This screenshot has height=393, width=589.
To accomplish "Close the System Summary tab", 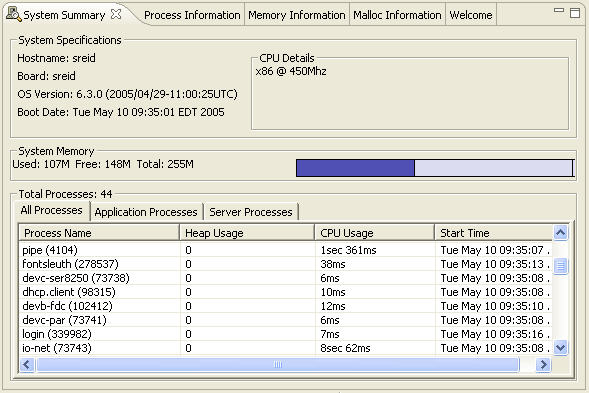I will click(x=116, y=14).
